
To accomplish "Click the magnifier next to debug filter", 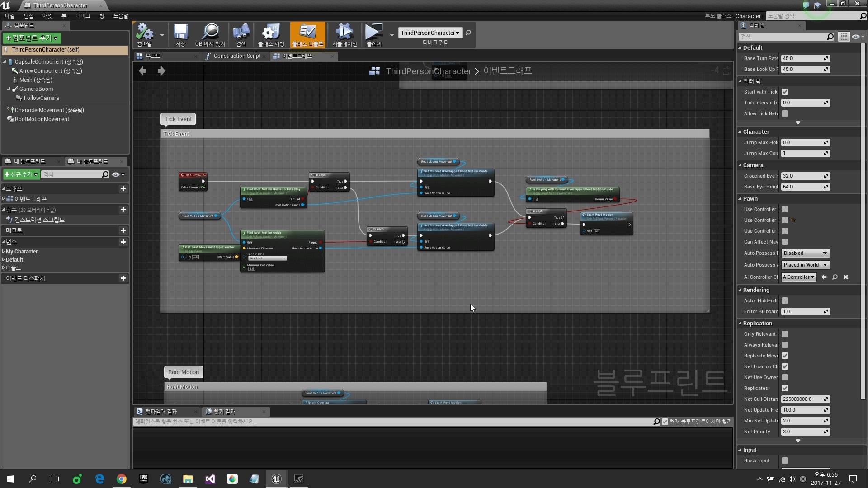I will click(468, 33).
